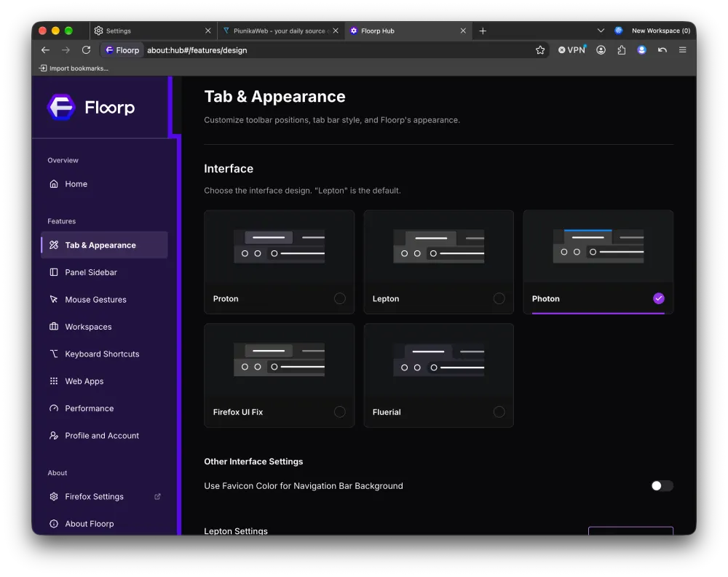The height and width of the screenshot is (577, 728).
Task: Switch to the PiunikaWeb tab
Action: tap(280, 31)
